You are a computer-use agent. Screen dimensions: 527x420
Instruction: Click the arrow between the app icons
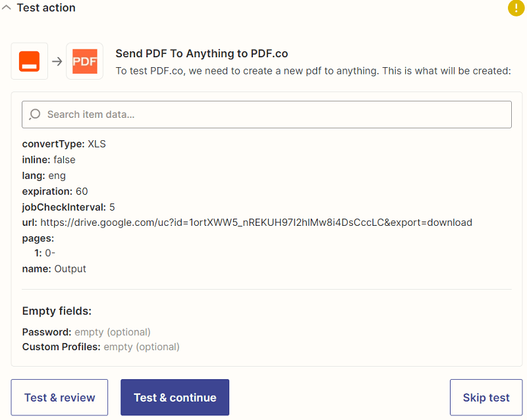click(x=57, y=61)
